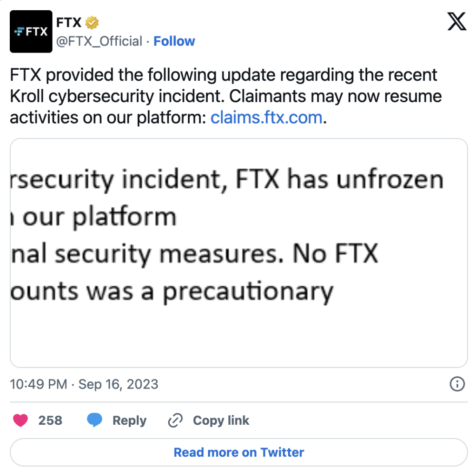The width and height of the screenshot is (476, 474).
Task: Open the @FTX_Official handle
Action: point(99,41)
